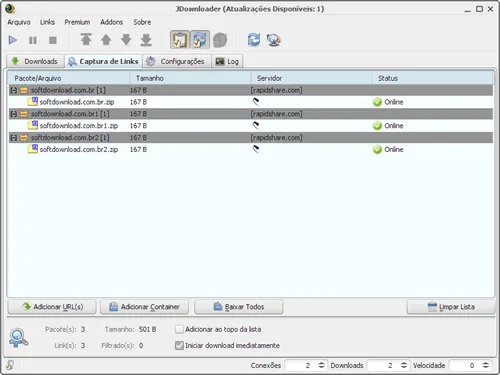Open the Sobre menu
Viewport: 500px width, 375px height.
click(x=142, y=22)
